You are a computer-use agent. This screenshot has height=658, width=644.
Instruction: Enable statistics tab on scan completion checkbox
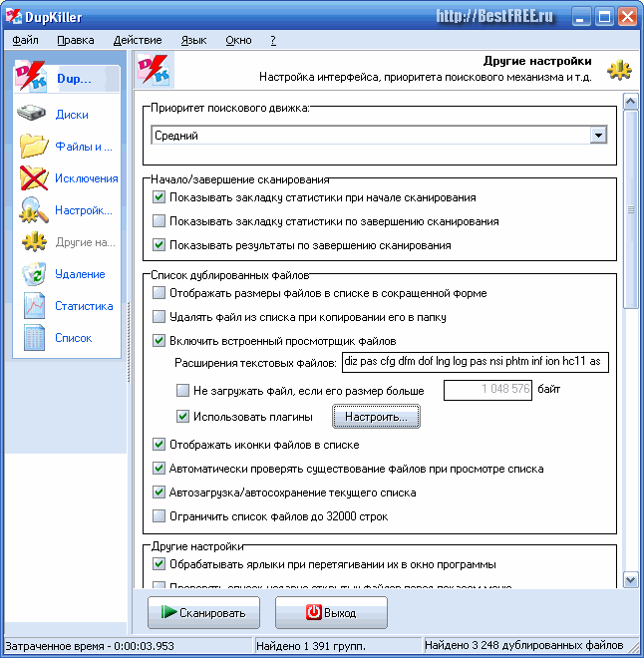point(159,220)
